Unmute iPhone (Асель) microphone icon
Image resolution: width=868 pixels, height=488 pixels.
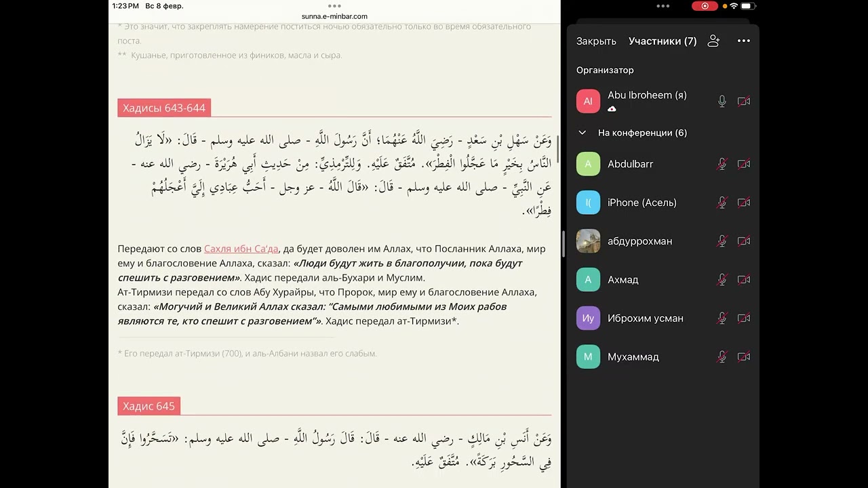click(722, 203)
